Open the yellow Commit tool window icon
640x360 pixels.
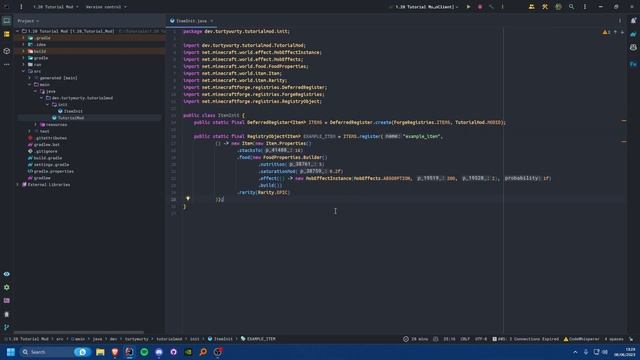point(7,34)
